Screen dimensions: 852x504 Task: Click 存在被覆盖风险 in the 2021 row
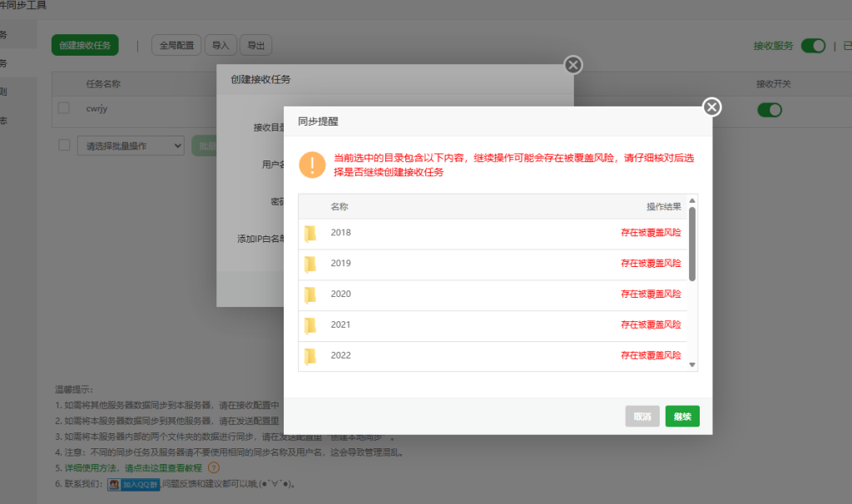[651, 324]
